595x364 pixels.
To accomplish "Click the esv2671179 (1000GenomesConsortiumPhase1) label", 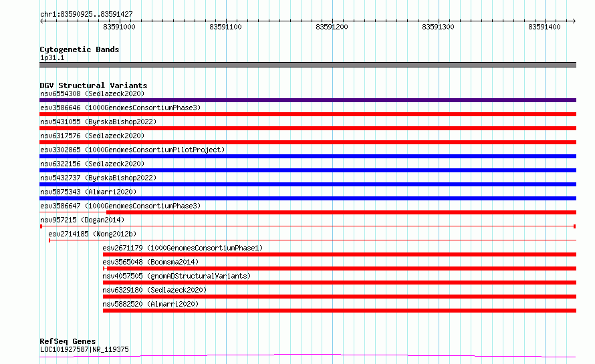I will 183,248.
